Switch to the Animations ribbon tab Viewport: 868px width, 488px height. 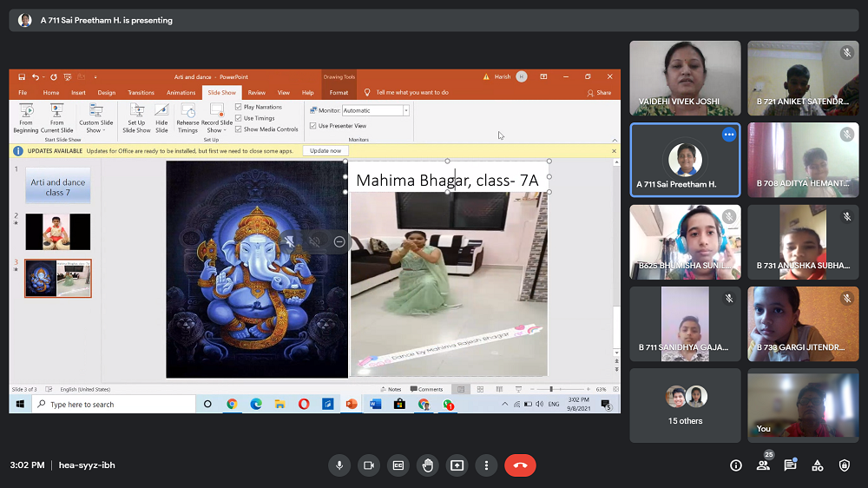[x=181, y=92]
